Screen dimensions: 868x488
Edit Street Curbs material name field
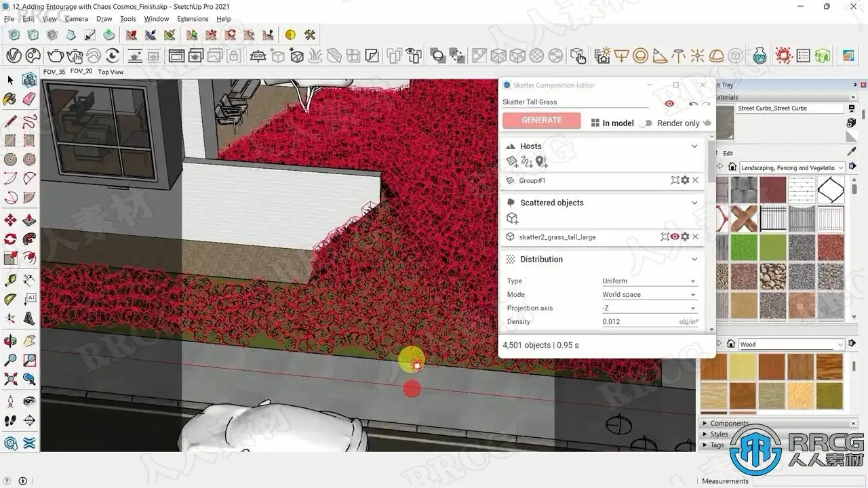click(791, 108)
